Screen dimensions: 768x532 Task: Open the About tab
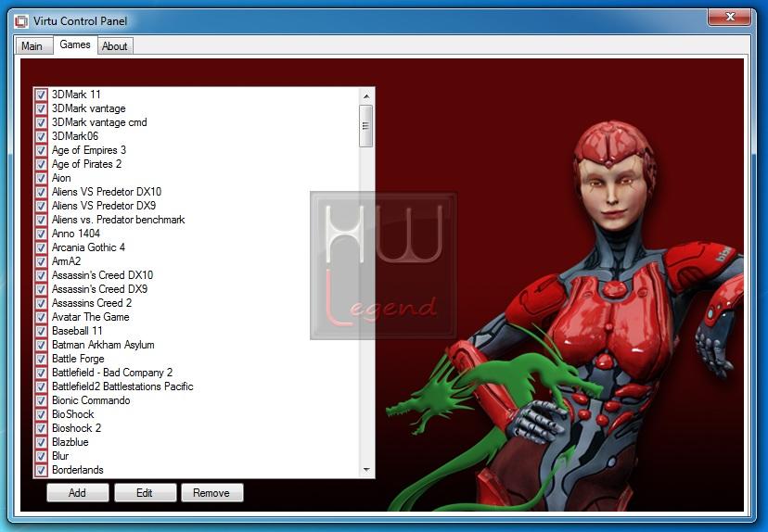(x=115, y=46)
